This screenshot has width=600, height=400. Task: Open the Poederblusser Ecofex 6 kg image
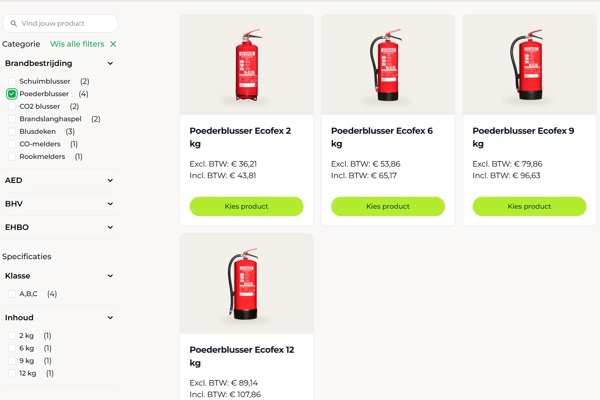(x=388, y=65)
